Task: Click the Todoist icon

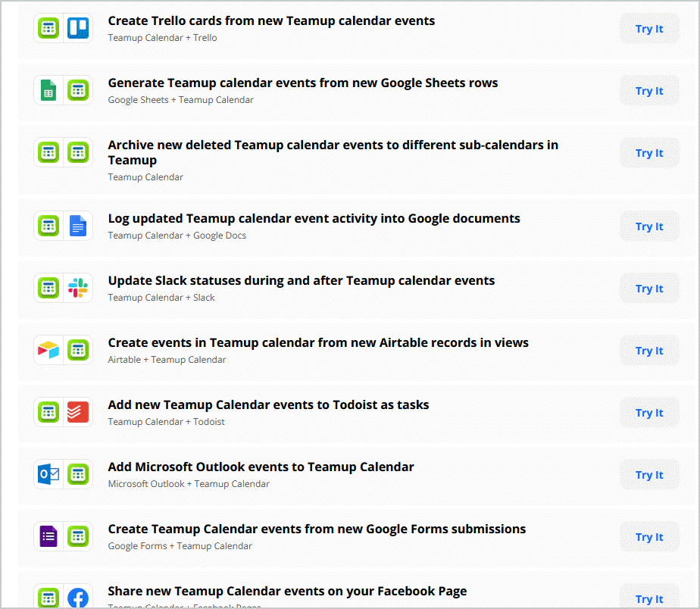Action: coord(78,412)
